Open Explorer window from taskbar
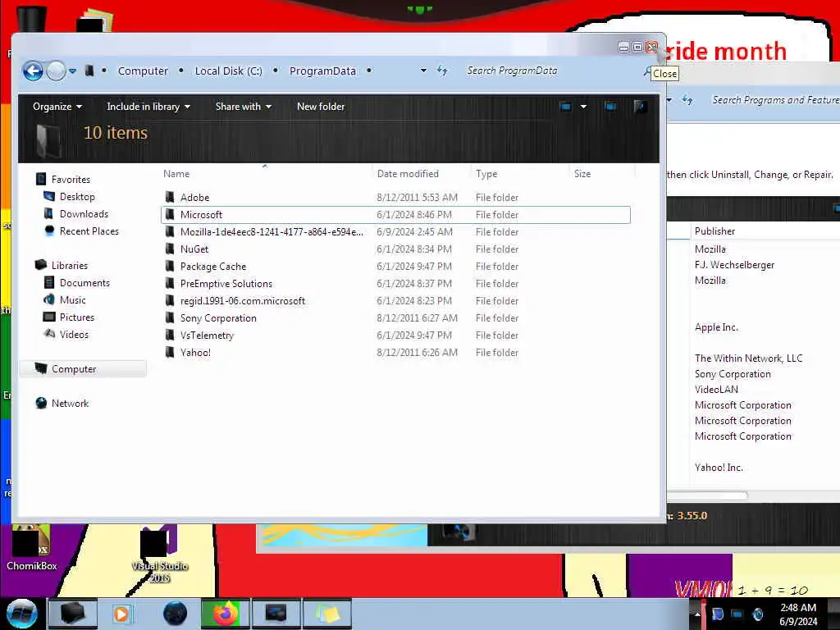The image size is (840, 630). coord(72,614)
